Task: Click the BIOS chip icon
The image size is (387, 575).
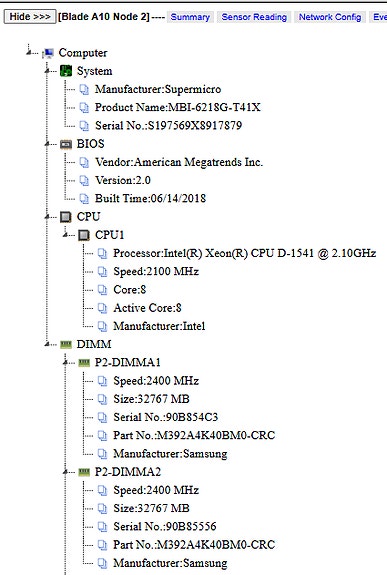Action: pos(66,144)
